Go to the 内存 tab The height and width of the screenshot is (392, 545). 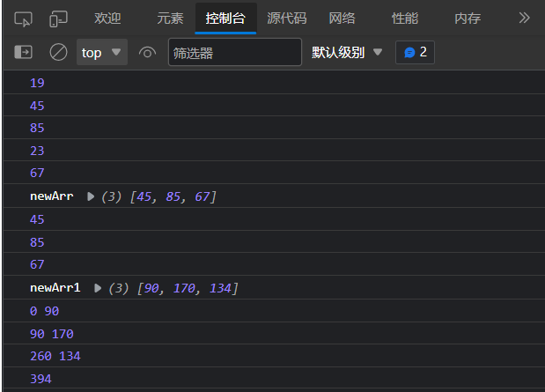point(468,18)
